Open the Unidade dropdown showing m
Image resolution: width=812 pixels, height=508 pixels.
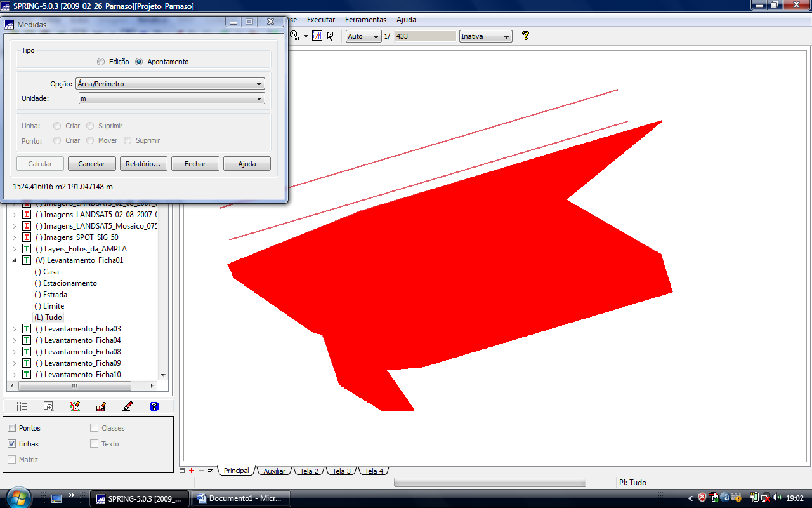171,99
